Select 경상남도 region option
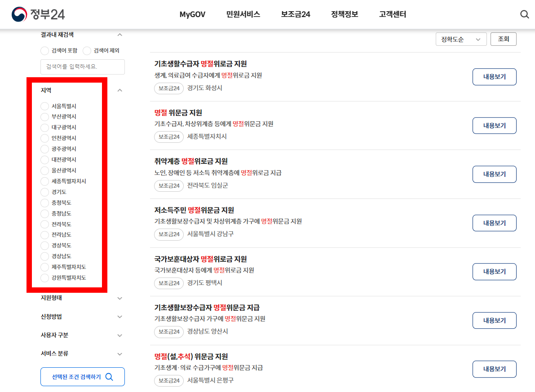This screenshot has height=392, width=535. 44,256
